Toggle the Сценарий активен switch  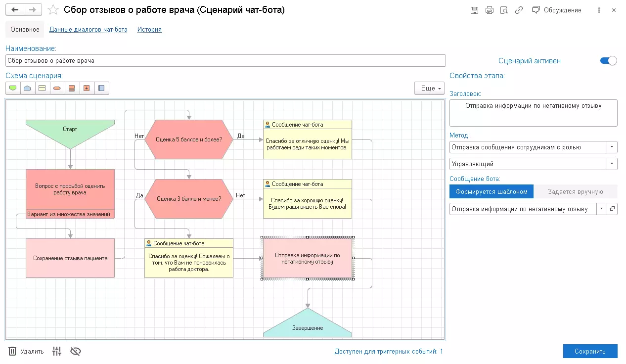click(x=608, y=61)
